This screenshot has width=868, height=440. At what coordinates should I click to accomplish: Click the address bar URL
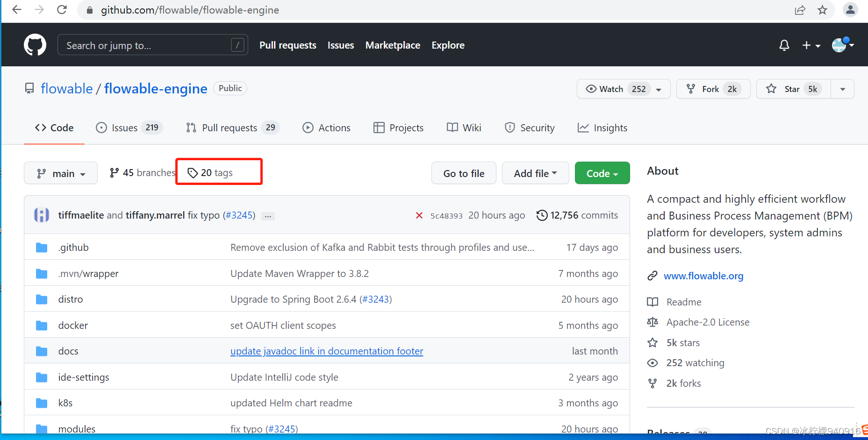[x=190, y=10]
